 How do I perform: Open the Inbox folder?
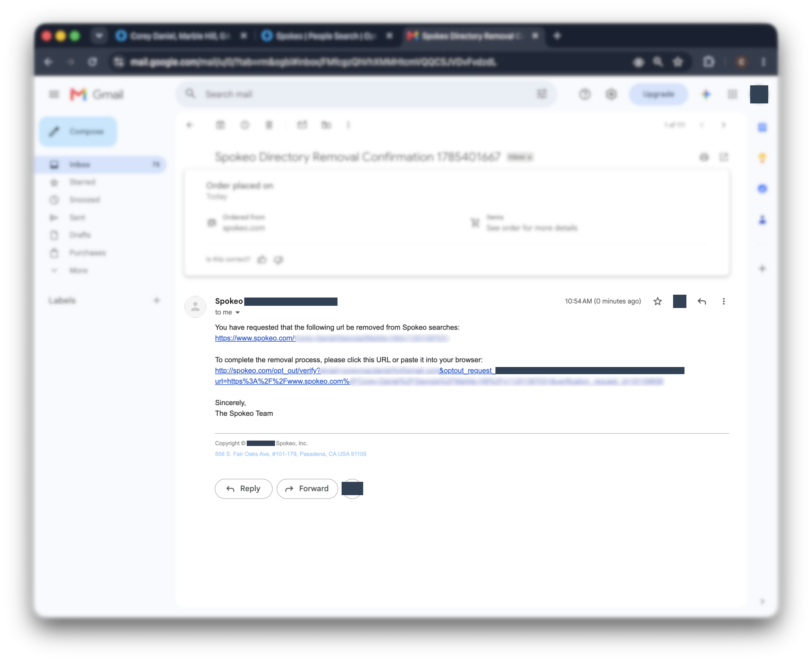point(101,164)
